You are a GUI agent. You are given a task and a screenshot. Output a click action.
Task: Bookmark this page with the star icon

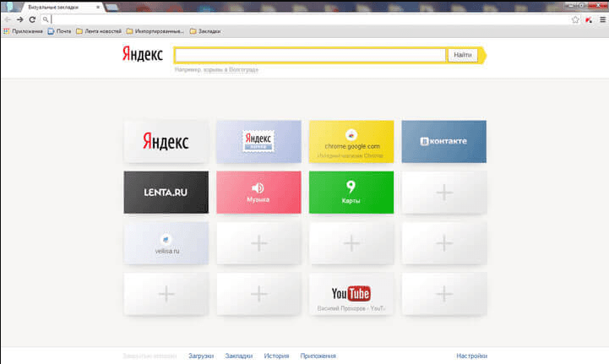click(575, 19)
